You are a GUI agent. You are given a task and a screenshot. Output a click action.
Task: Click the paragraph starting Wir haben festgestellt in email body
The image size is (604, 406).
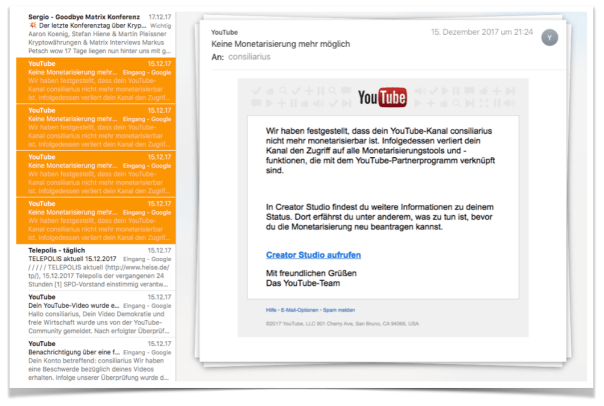(380, 151)
